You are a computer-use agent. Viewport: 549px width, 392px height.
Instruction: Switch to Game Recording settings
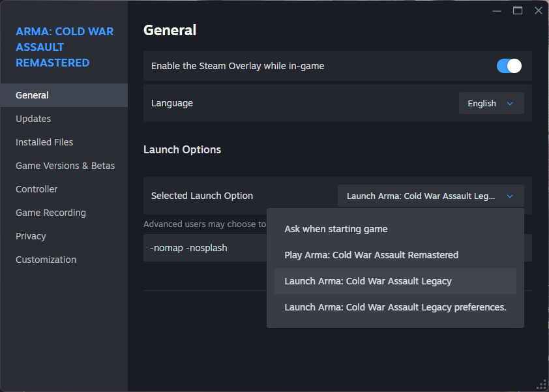tap(64, 213)
